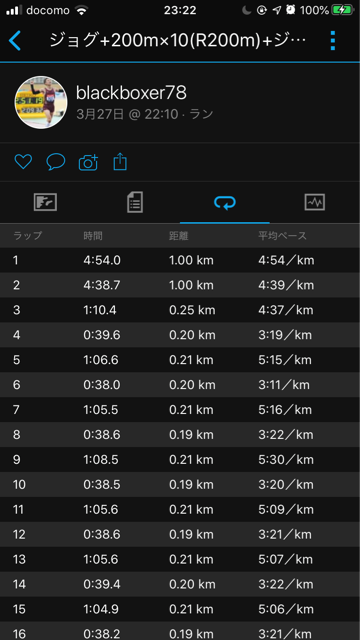The image size is (360, 640).
Task: Like the activity with the heart icon
Action: (23, 162)
